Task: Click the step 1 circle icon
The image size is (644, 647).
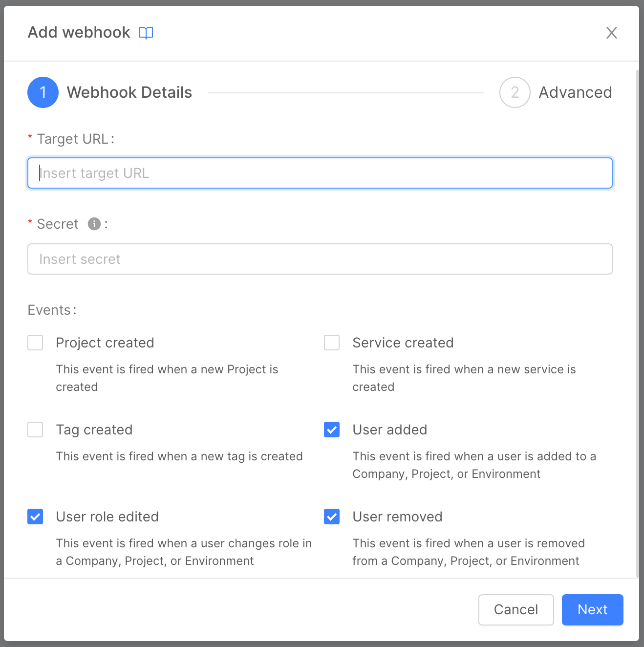Action: pos(43,92)
